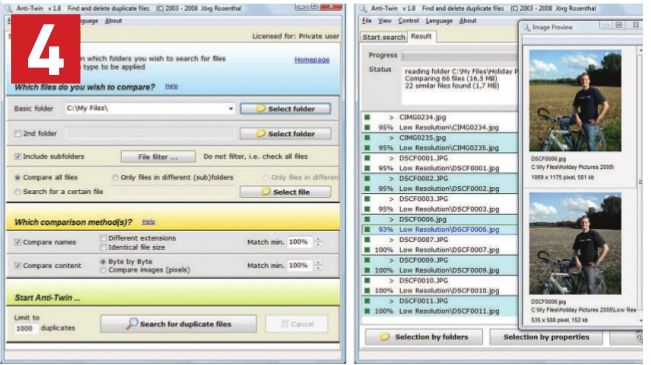
Task: Click green marker icon beside DSCF0001.JPG
Action: [367, 158]
